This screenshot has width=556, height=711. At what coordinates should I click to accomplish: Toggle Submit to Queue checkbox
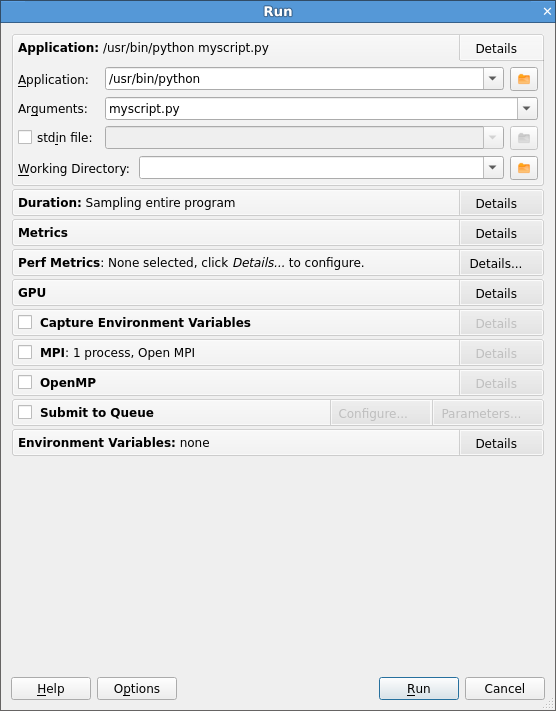point(25,412)
